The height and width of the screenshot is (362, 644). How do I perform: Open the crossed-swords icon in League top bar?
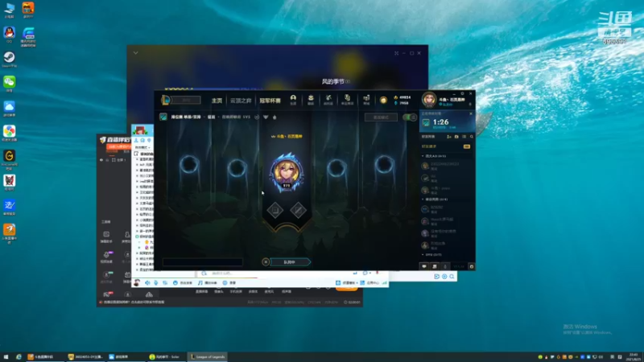pyautogui.click(x=328, y=100)
